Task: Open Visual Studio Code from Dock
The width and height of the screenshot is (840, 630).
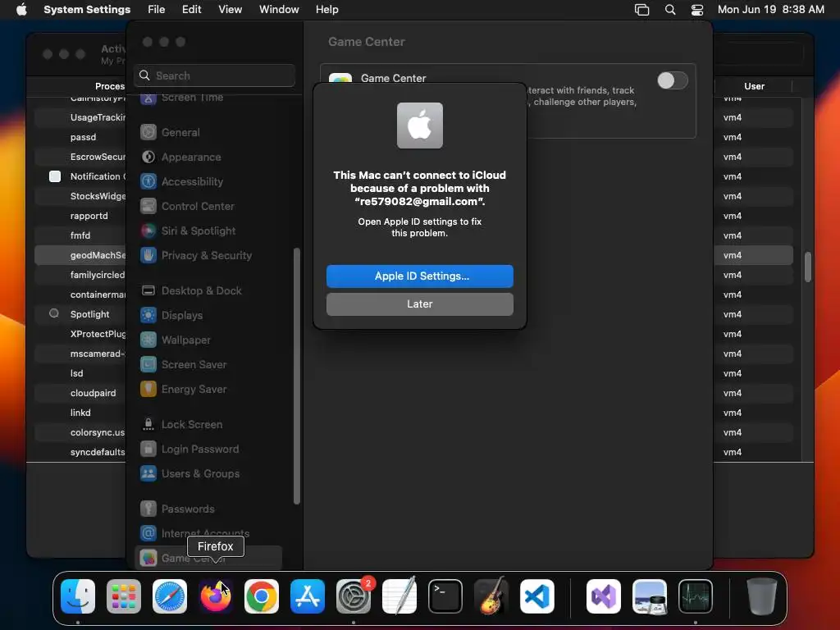Action: 536,596
